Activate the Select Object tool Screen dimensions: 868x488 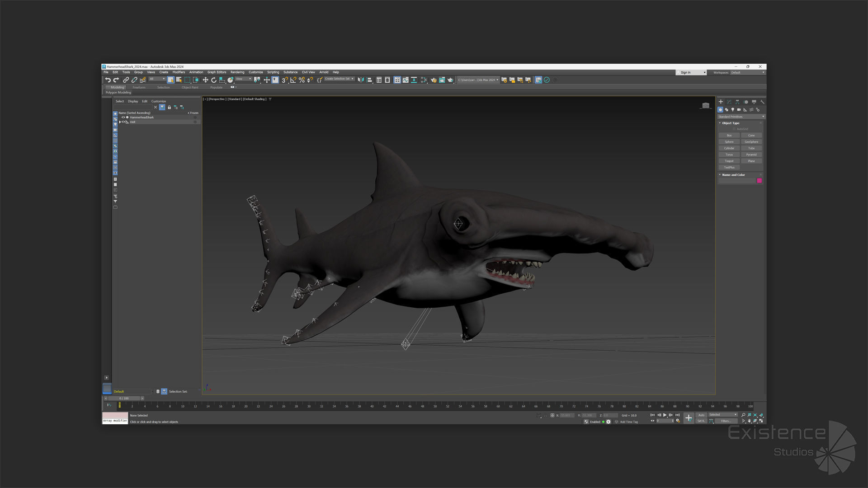point(170,80)
